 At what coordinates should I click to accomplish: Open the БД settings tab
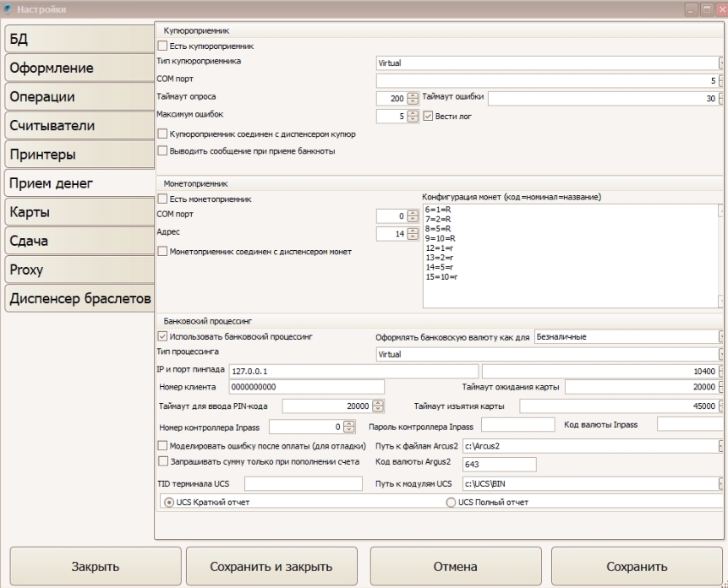tap(79, 39)
